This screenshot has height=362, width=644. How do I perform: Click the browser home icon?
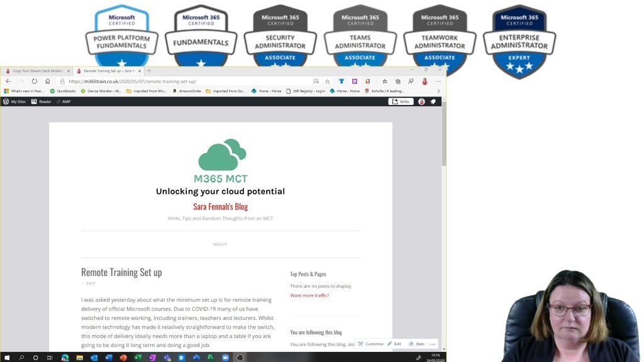click(47, 81)
